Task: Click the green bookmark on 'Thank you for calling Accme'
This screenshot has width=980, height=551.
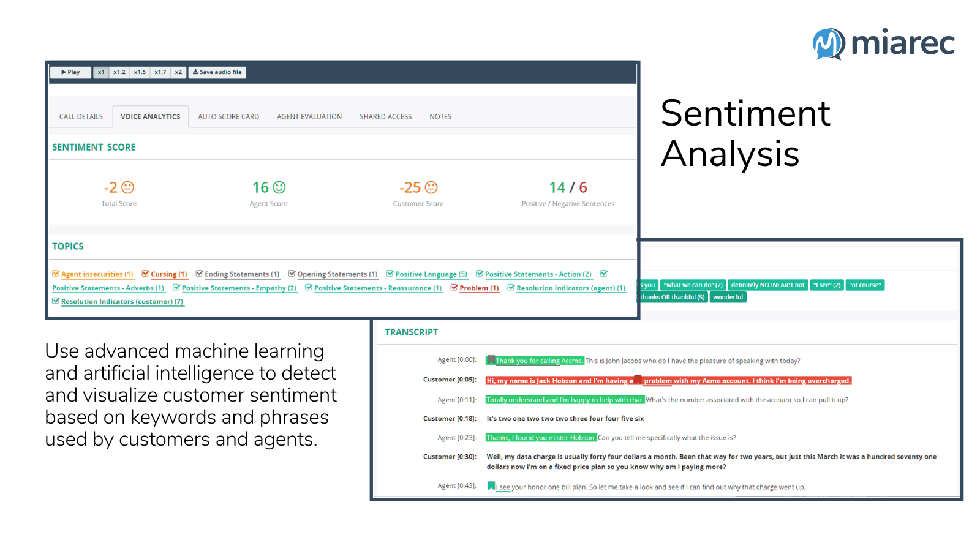Action: [490, 361]
